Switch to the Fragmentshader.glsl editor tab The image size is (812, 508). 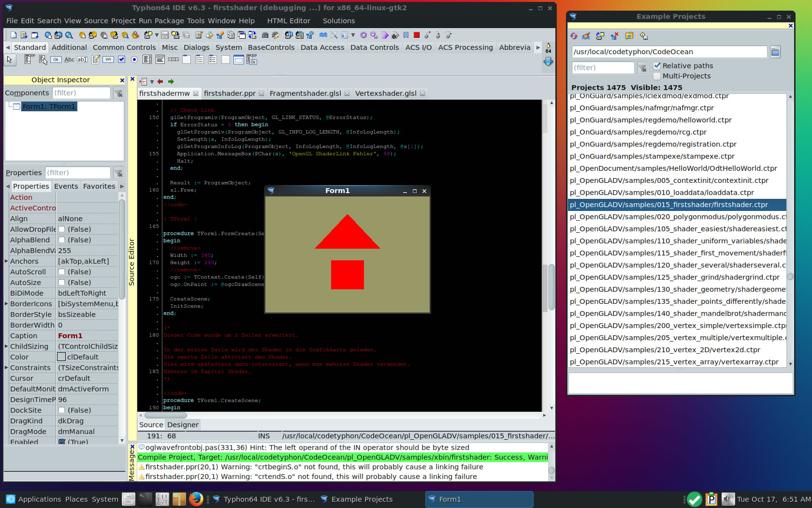point(305,93)
